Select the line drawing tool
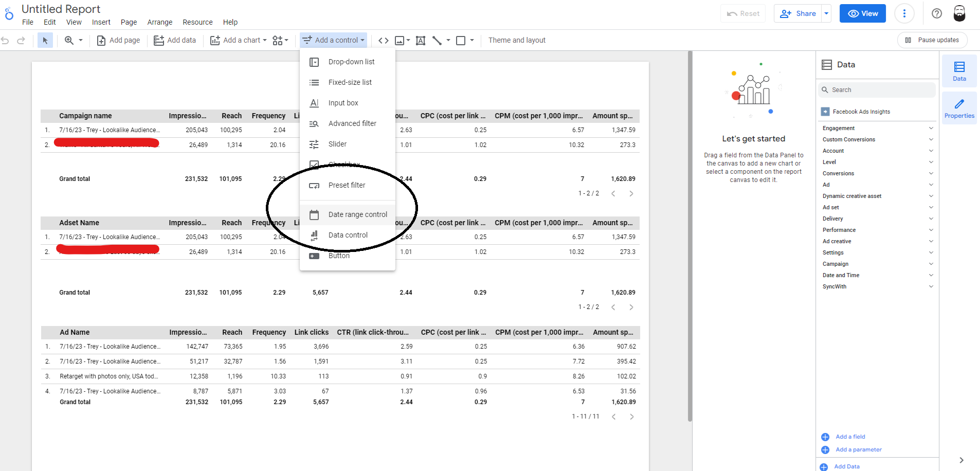This screenshot has height=471, width=980. click(x=437, y=40)
